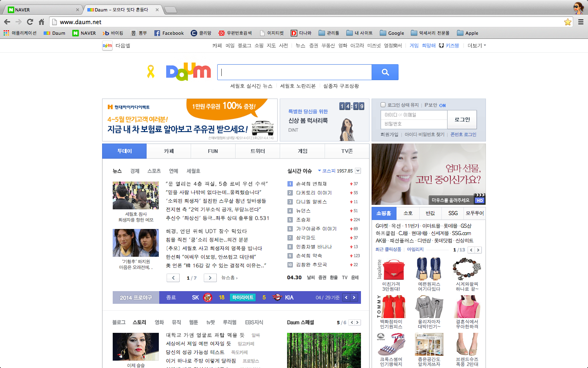
Task: Go to previous news page arrow
Action: [x=173, y=278]
